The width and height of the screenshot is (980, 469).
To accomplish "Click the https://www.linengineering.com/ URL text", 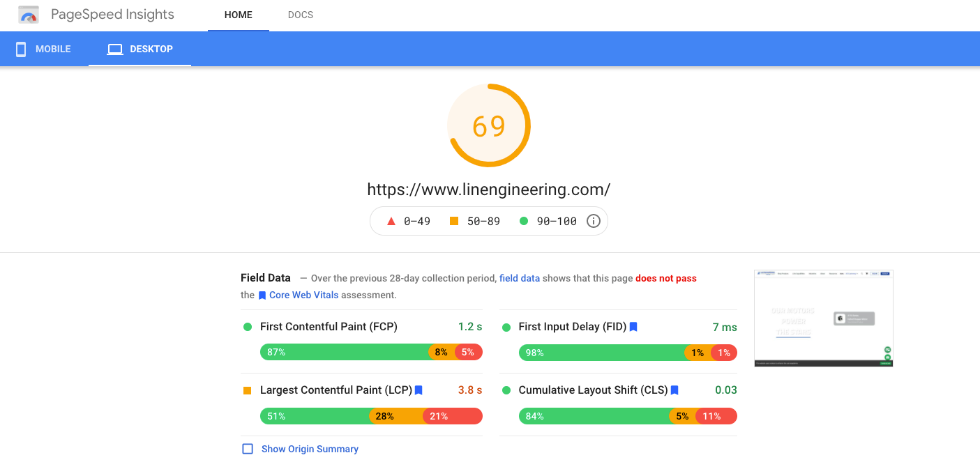I will tap(489, 189).
